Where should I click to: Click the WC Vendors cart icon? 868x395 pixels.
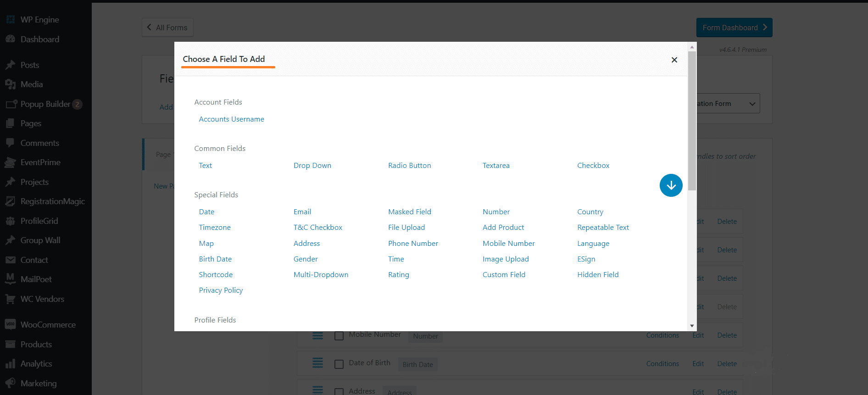10,299
